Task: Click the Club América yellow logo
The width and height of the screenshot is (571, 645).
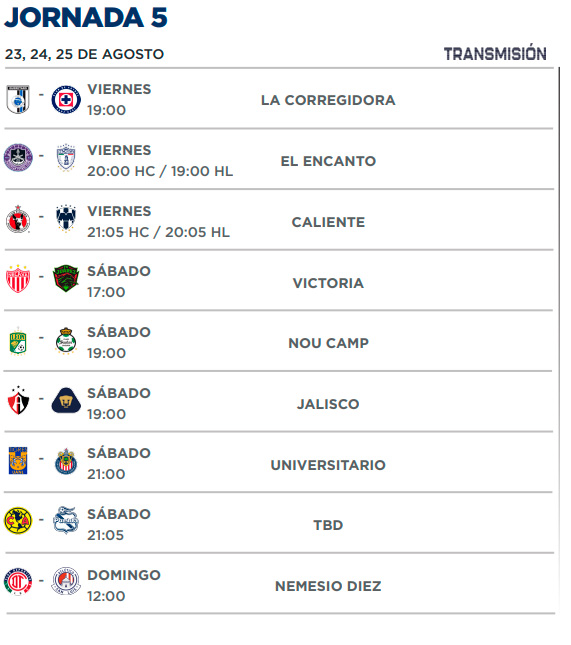Action: pos(18,521)
